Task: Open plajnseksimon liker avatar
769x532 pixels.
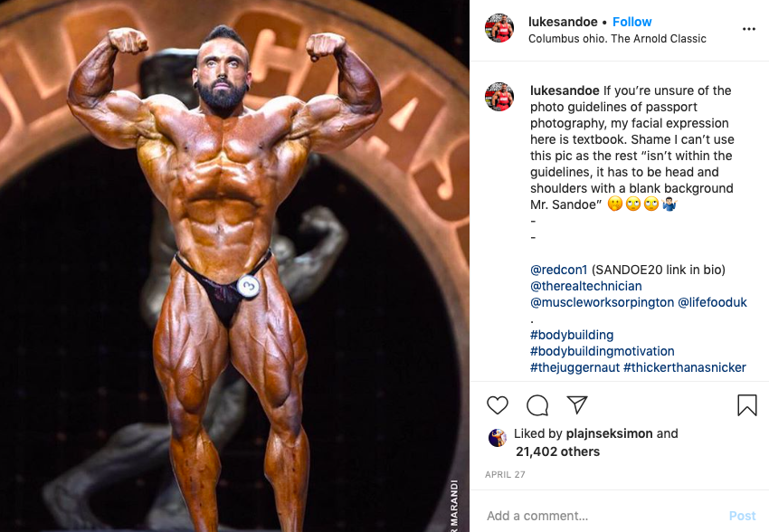Action: [498, 437]
